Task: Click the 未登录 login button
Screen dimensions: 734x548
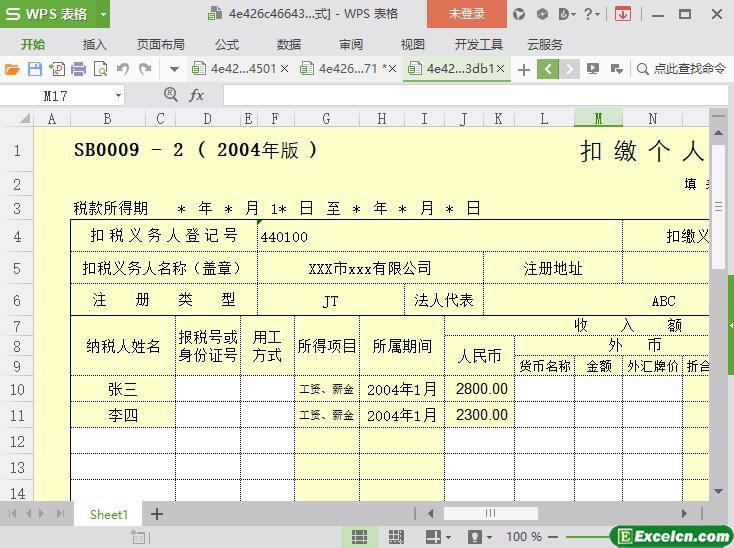Action: coord(467,14)
